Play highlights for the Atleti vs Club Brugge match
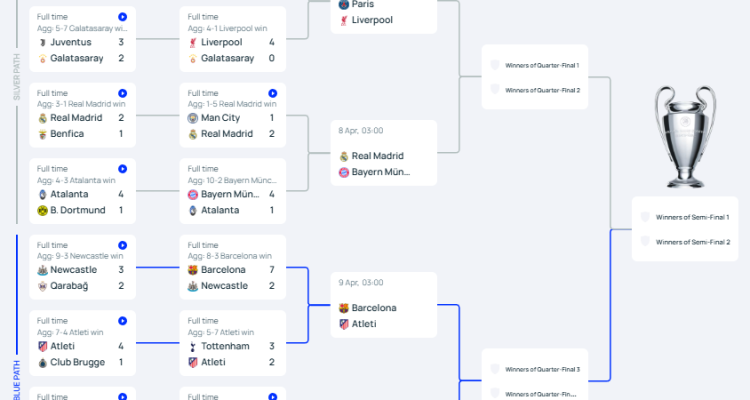 pos(122,321)
